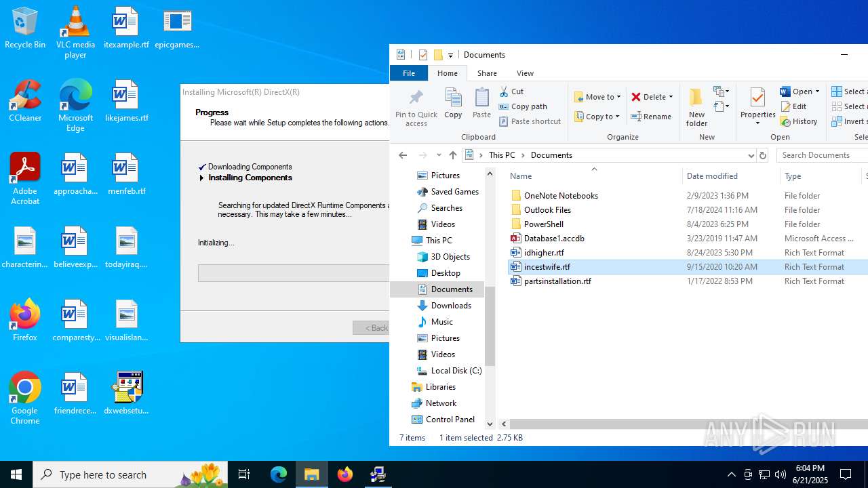Screen dimensions: 868x488
Task: Open recent locations dropdown arrow
Action: pyautogui.click(x=439, y=155)
